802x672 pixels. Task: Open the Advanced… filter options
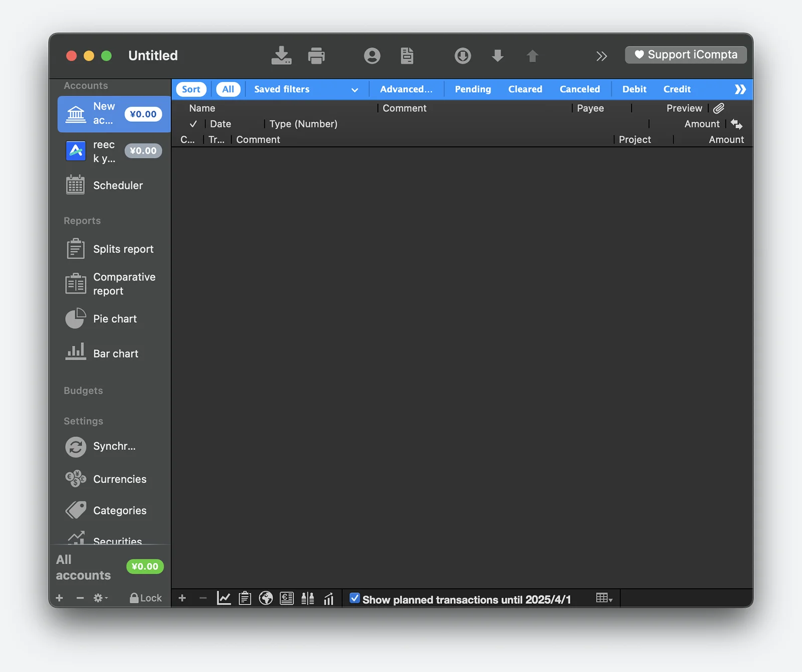[x=406, y=89]
